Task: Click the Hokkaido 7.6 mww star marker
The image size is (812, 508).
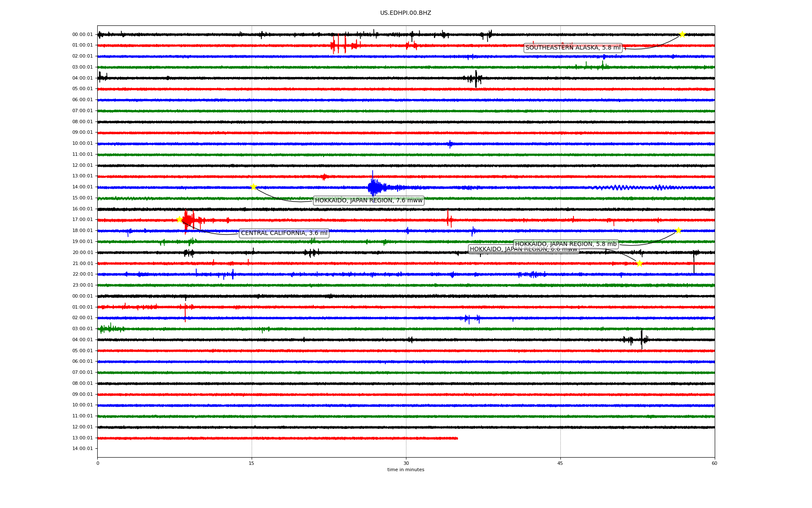Action: coord(253,187)
